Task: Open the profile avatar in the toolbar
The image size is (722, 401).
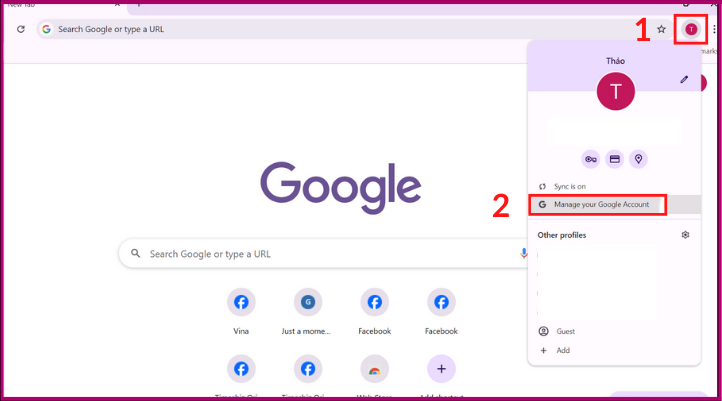Action: pos(691,29)
